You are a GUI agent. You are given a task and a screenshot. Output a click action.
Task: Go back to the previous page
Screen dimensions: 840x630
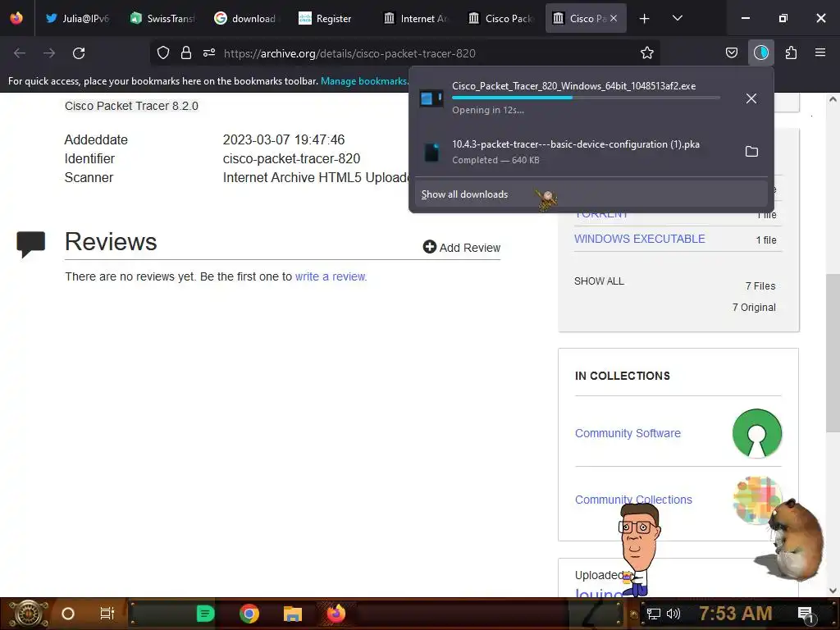[x=20, y=53]
